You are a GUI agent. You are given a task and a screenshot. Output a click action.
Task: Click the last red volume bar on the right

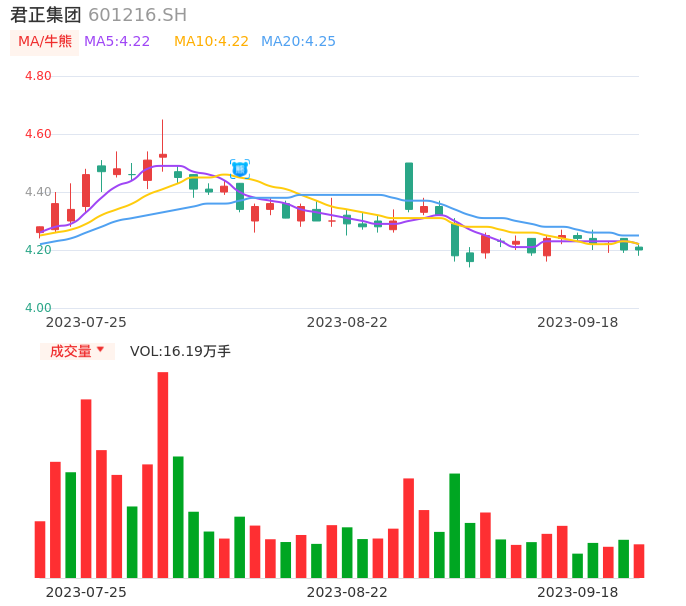pos(639,561)
